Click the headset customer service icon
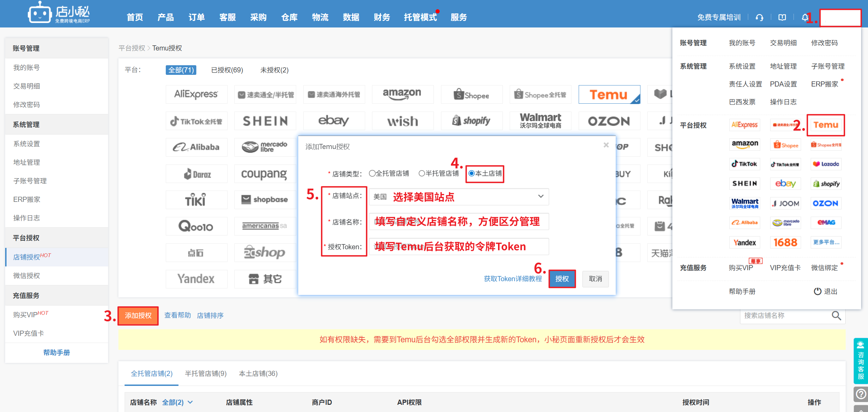Viewport: 868px width, 412px height. point(759,18)
